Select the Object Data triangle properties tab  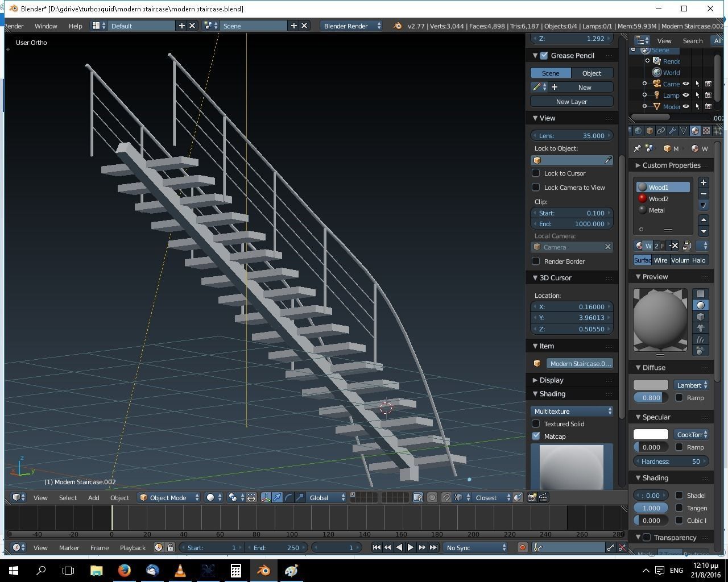pos(684,131)
